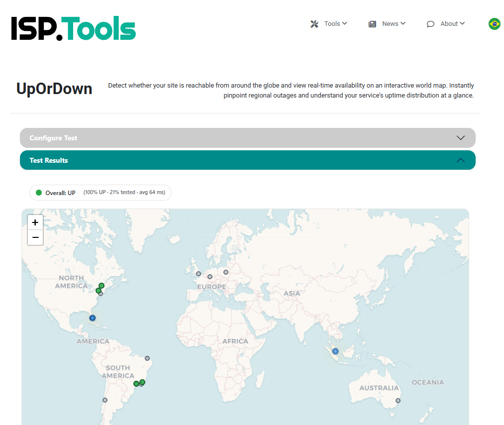Open the About dropdown menu

tap(449, 23)
